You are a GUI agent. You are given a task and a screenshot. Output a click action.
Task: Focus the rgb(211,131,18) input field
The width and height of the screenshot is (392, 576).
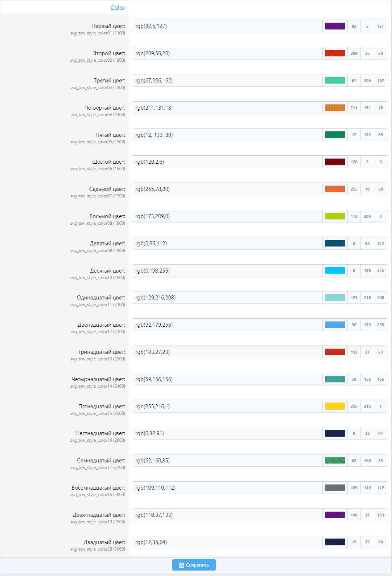227,108
